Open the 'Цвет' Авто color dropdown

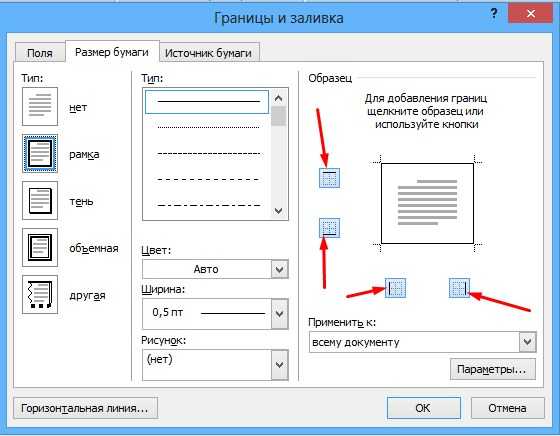coord(279,269)
